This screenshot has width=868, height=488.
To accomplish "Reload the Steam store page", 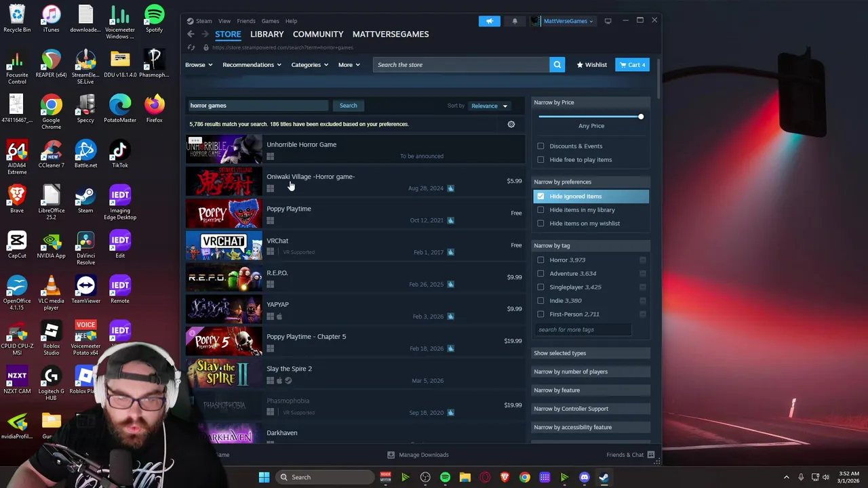I will pyautogui.click(x=191, y=47).
